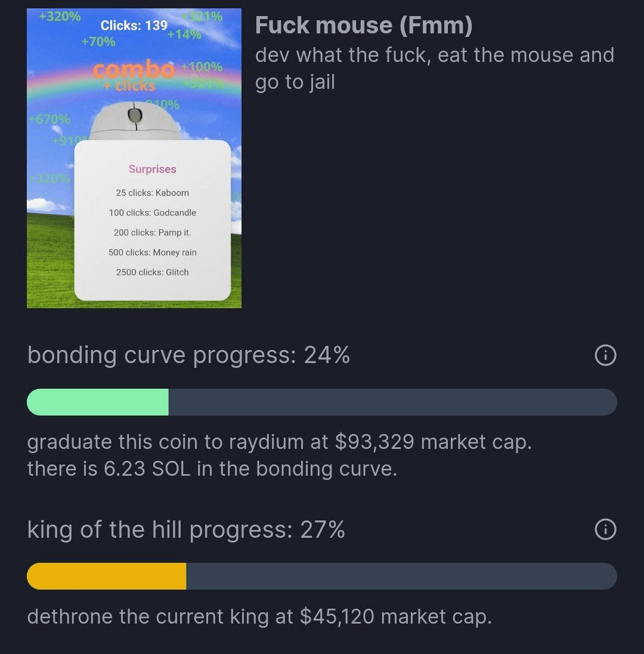Click the '500 clicks: Money rain' entry
The image size is (644, 654).
pos(152,253)
